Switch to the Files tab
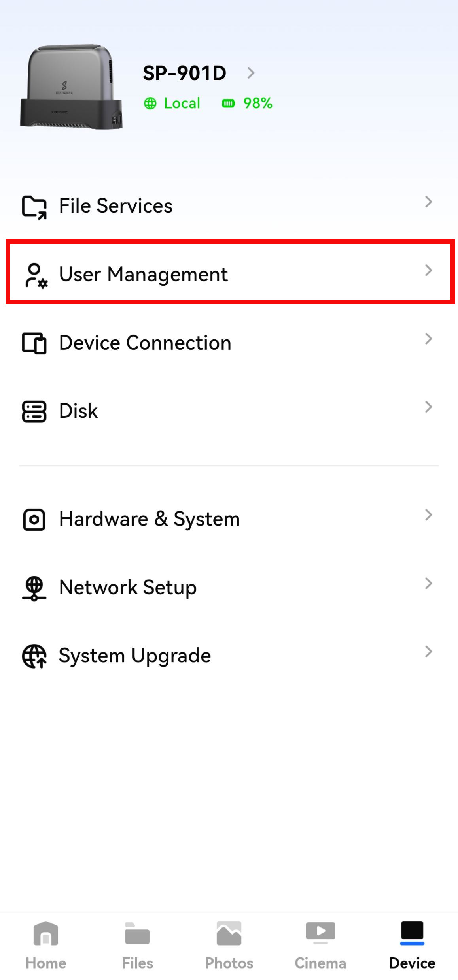 click(137, 945)
